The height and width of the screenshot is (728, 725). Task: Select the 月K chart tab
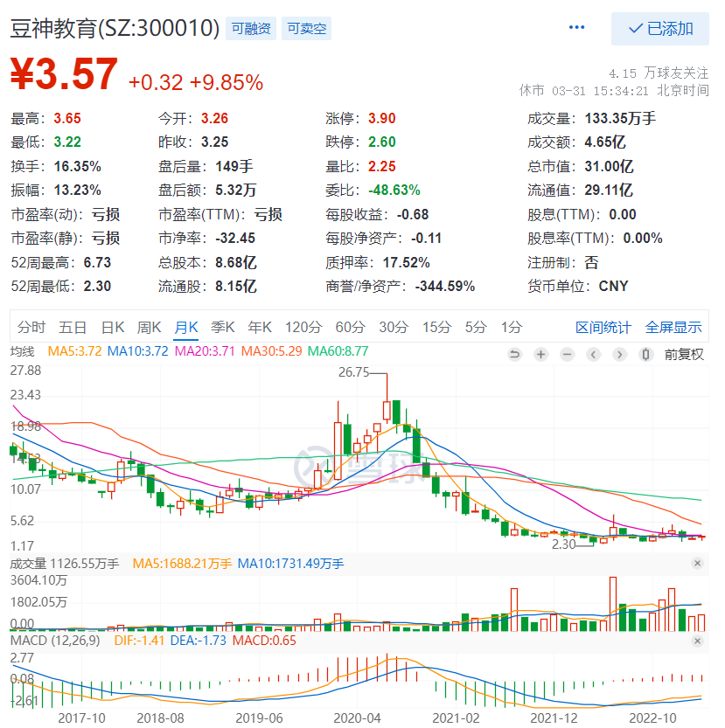coord(186,328)
